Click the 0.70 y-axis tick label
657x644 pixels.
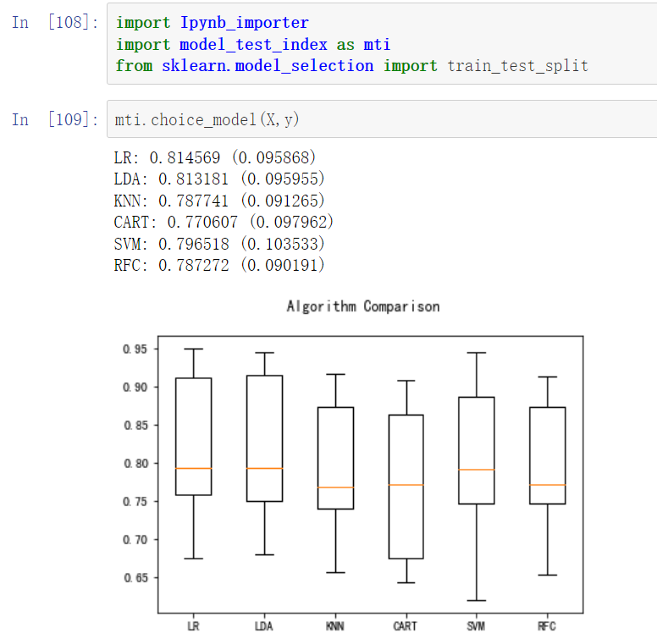[135, 540]
